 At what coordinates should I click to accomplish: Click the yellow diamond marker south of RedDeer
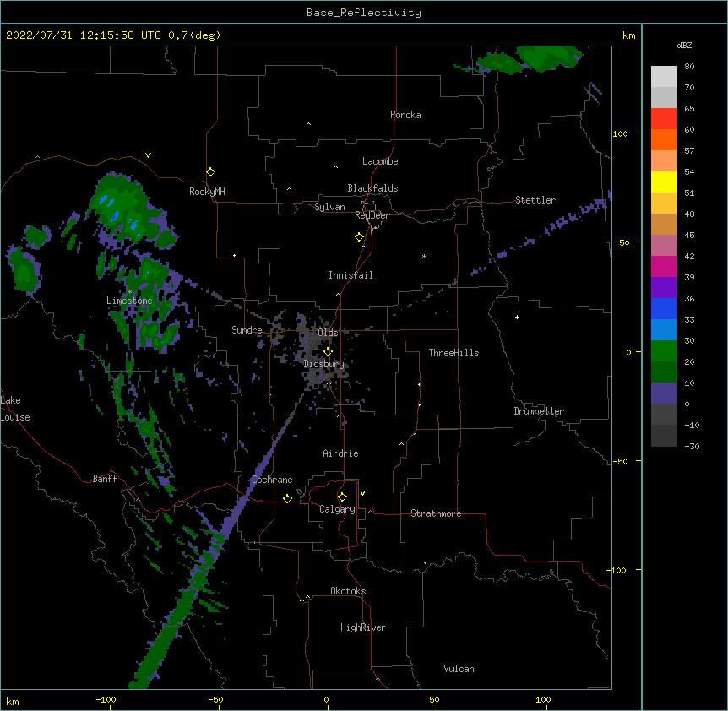coord(359,237)
